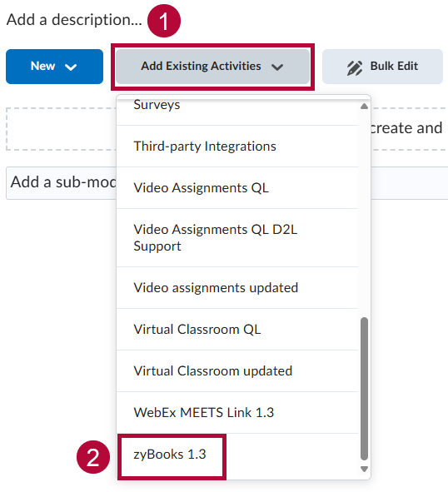
Task: Click the Bulk Edit pencil icon
Action: click(355, 67)
